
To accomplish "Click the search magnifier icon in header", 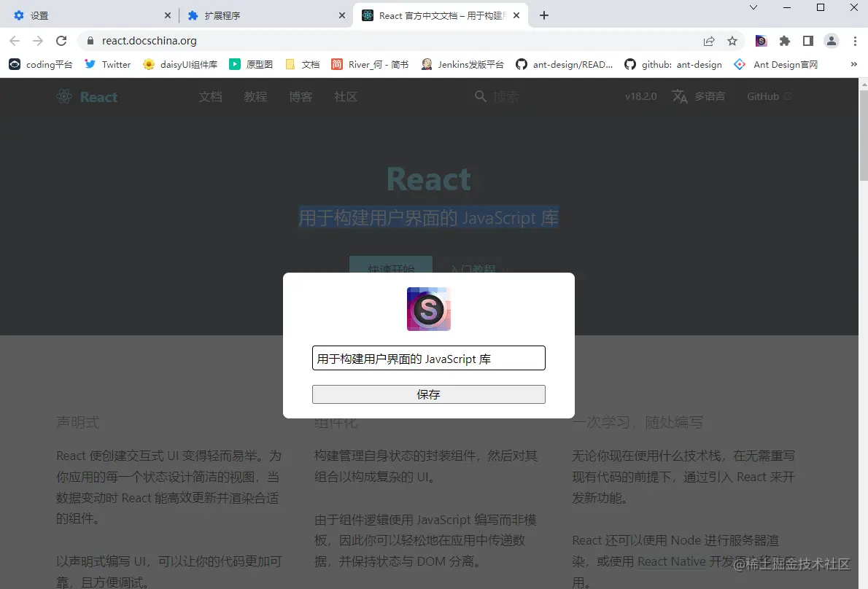I will click(x=481, y=96).
